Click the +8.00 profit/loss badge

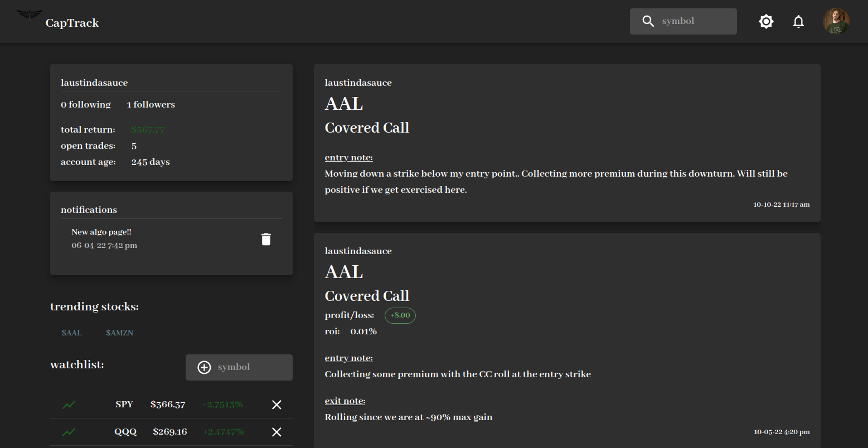click(x=400, y=315)
